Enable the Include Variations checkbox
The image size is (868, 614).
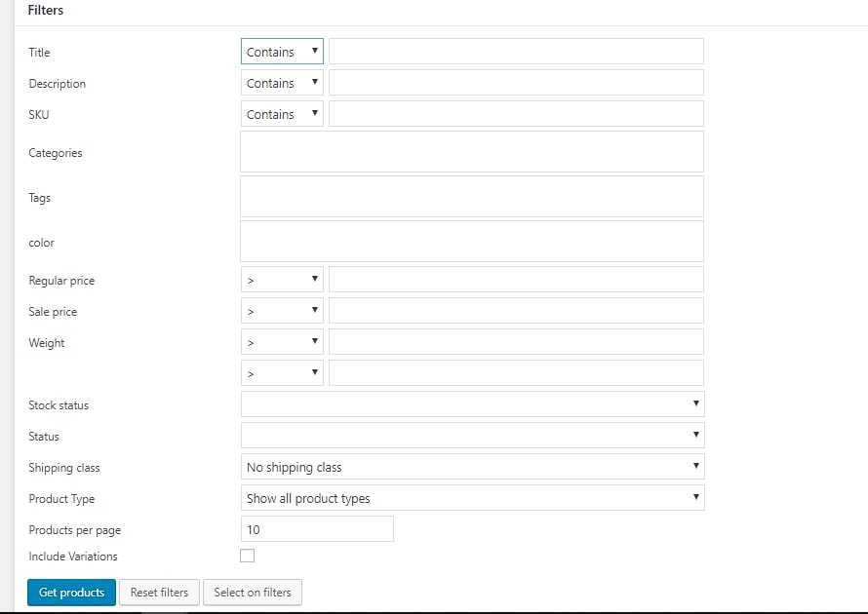click(248, 556)
